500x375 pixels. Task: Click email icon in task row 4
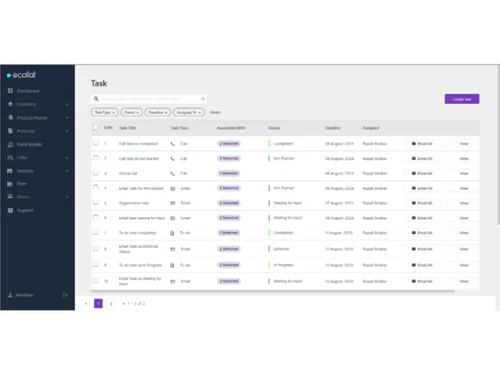tap(173, 188)
